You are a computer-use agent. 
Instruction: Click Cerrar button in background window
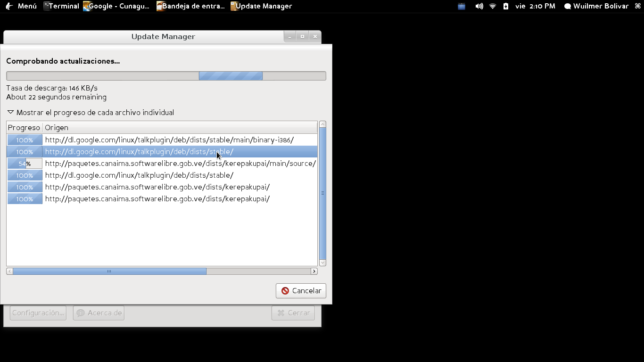(293, 313)
